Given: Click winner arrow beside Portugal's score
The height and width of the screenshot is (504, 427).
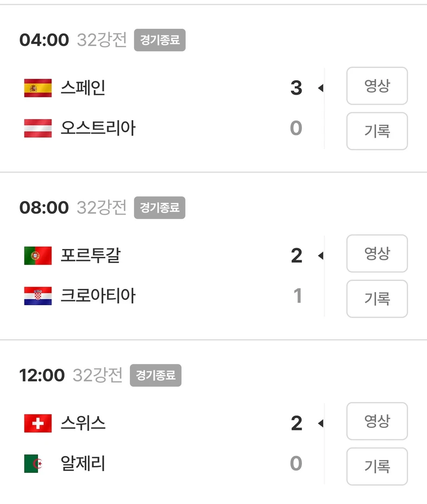Looking at the screenshot, I should click(321, 255).
